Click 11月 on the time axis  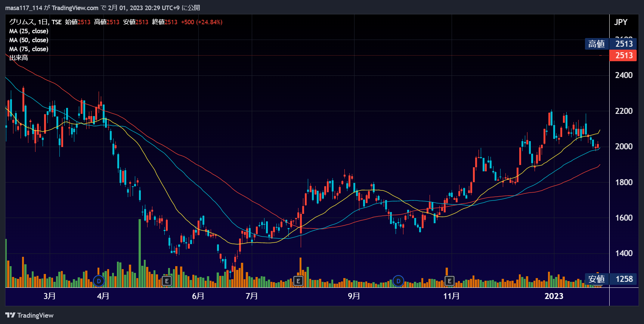(x=452, y=296)
